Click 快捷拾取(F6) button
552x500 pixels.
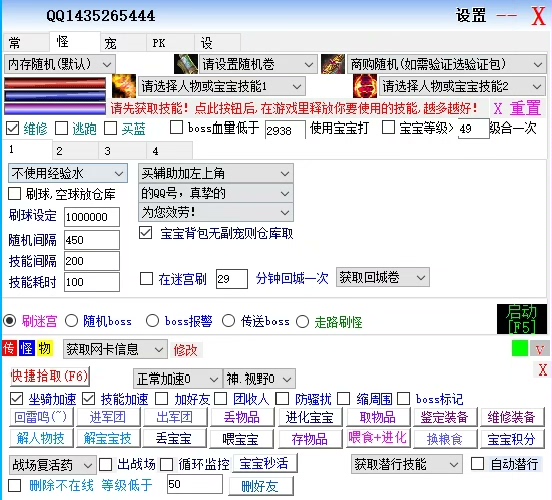click(50, 376)
